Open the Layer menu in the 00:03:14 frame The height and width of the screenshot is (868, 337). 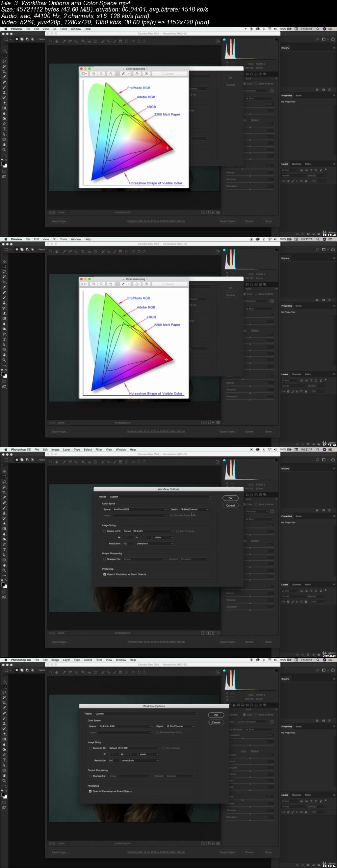[66, 660]
